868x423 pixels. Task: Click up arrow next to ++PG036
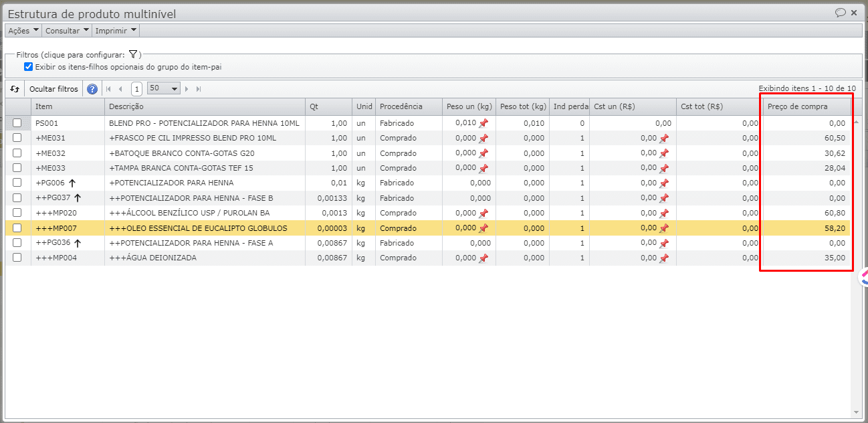[78, 243]
